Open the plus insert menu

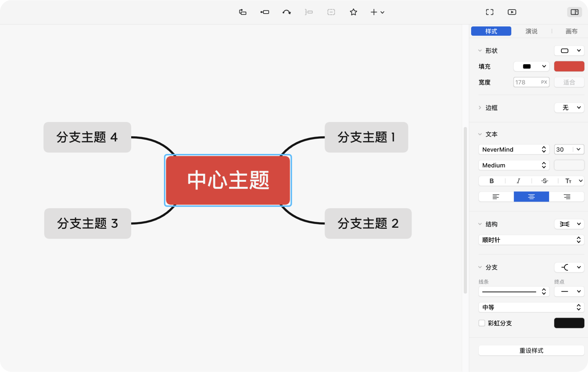coord(377,12)
